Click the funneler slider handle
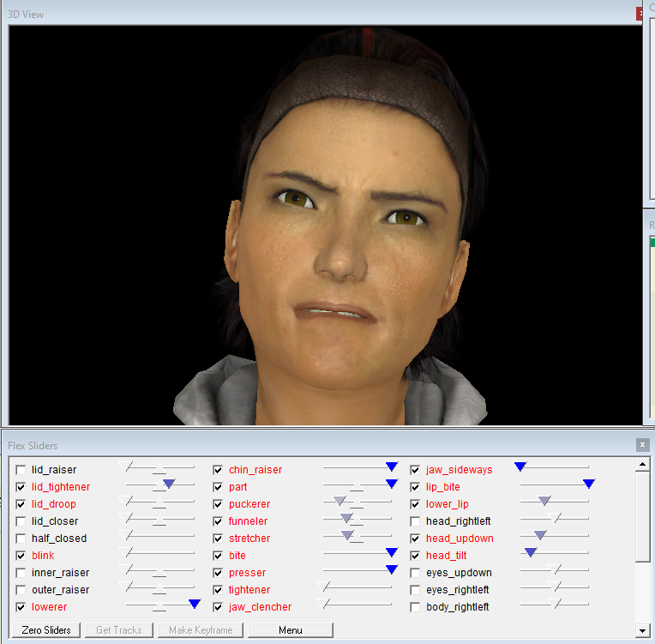Screen dimensions: 655x644 tap(346, 518)
